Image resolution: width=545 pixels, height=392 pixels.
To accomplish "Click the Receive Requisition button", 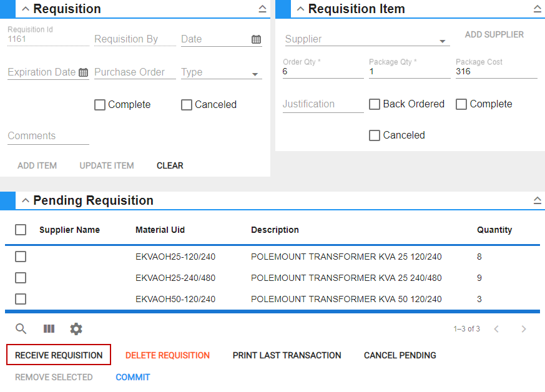I will (59, 355).
